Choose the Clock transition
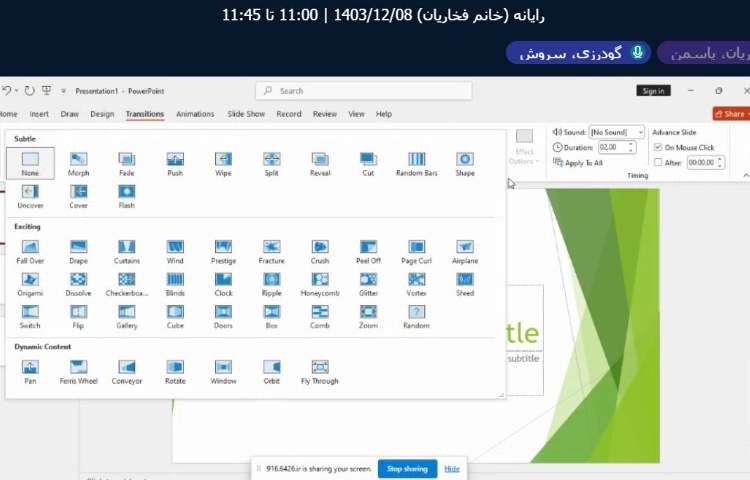 click(x=223, y=284)
